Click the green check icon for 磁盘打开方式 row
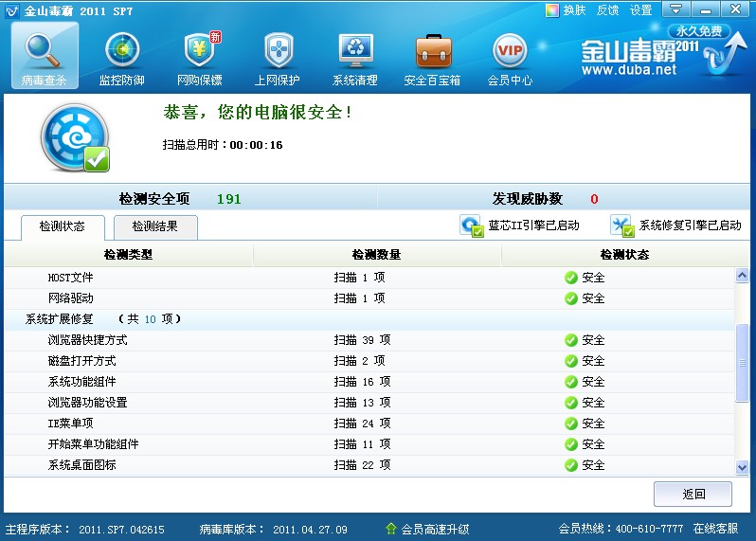Image resolution: width=756 pixels, height=541 pixels. (x=571, y=361)
